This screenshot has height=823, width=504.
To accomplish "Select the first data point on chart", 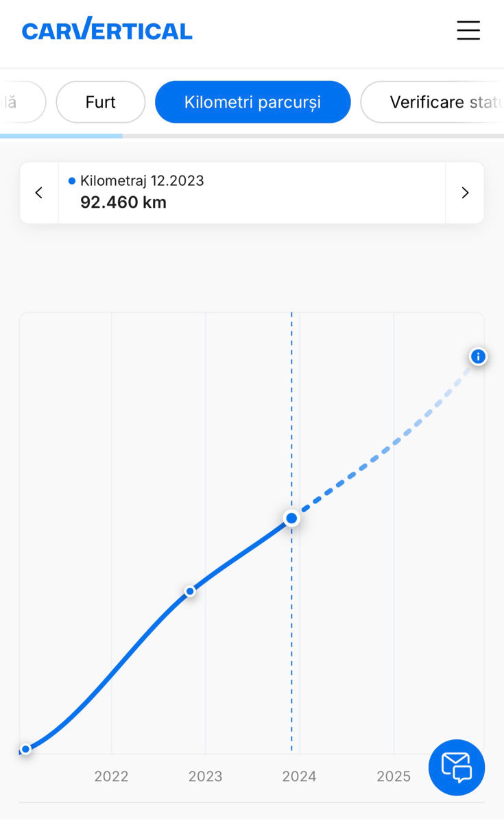I will point(26,749).
